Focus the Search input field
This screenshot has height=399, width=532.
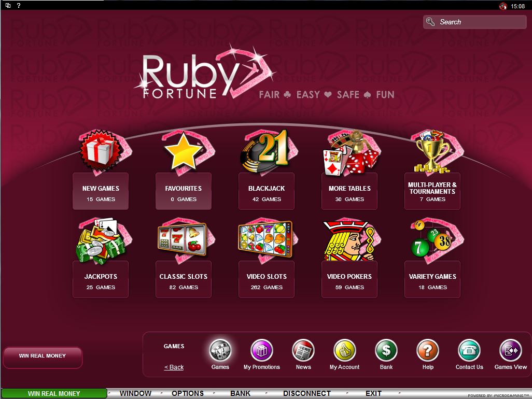pos(474,22)
